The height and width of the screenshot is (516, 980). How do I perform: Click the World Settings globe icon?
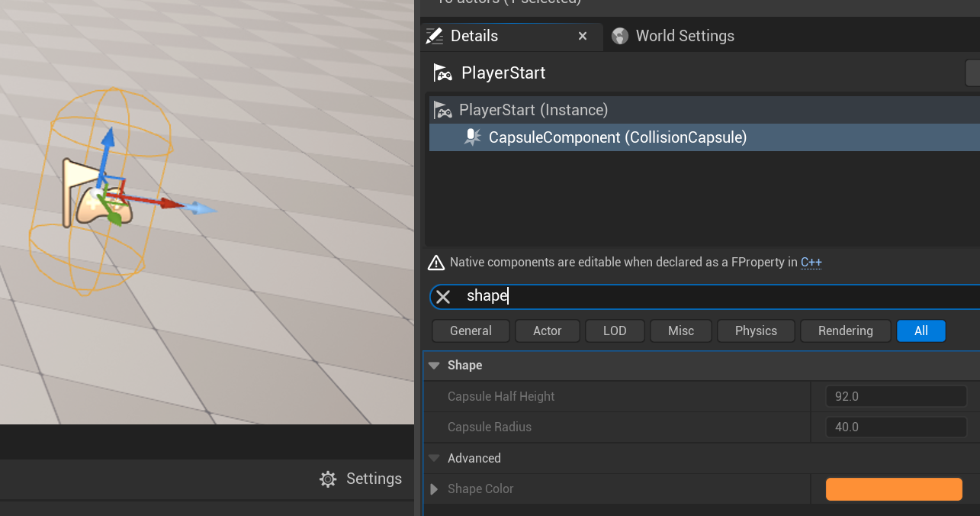click(x=620, y=36)
